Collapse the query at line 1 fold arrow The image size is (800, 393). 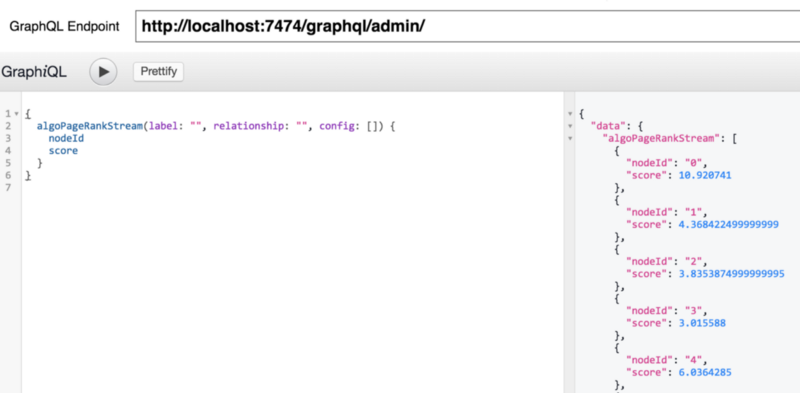[x=17, y=113]
